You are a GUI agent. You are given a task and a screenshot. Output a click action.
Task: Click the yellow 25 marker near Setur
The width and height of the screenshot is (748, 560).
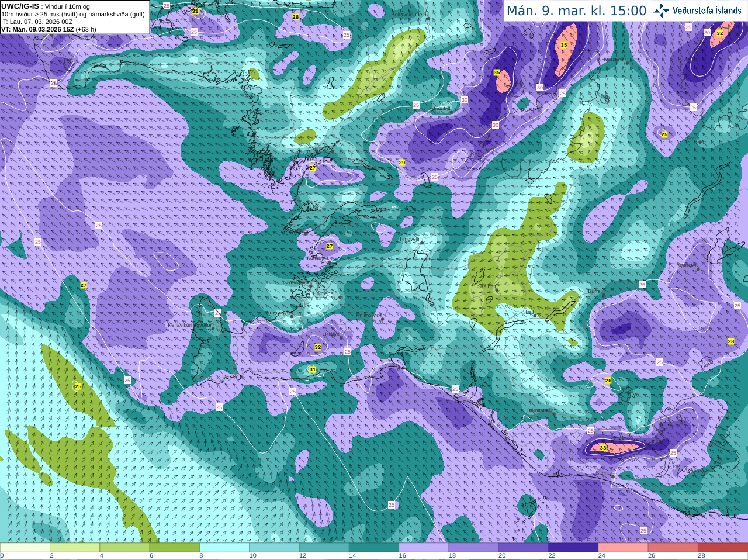pyautogui.click(x=664, y=134)
